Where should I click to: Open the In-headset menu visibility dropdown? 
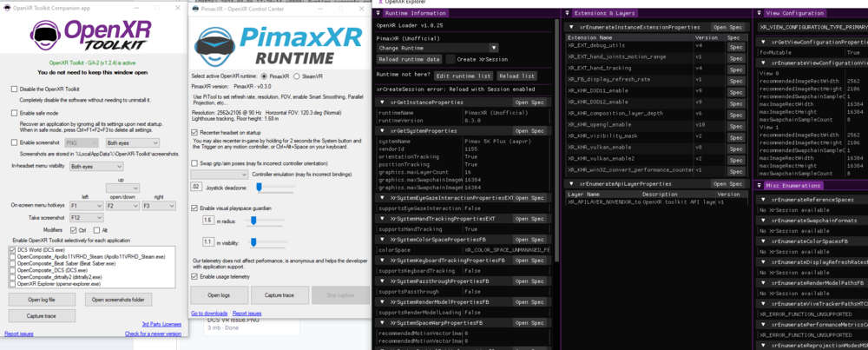(96, 166)
